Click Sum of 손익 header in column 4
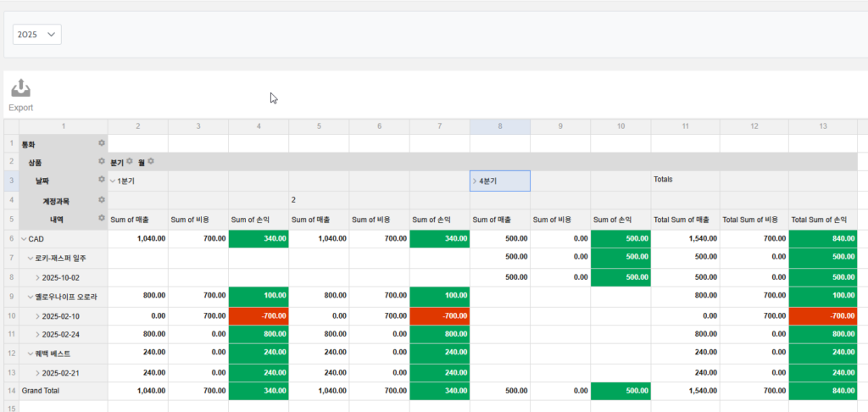 pyautogui.click(x=259, y=220)
